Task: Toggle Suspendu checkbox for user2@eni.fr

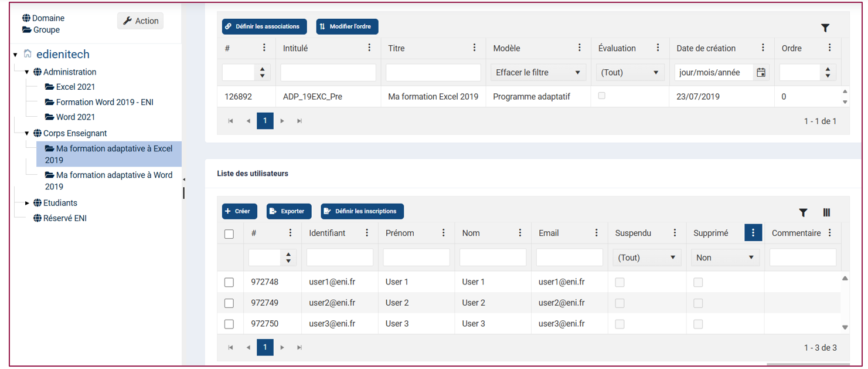Action: (x=619, y=303)
